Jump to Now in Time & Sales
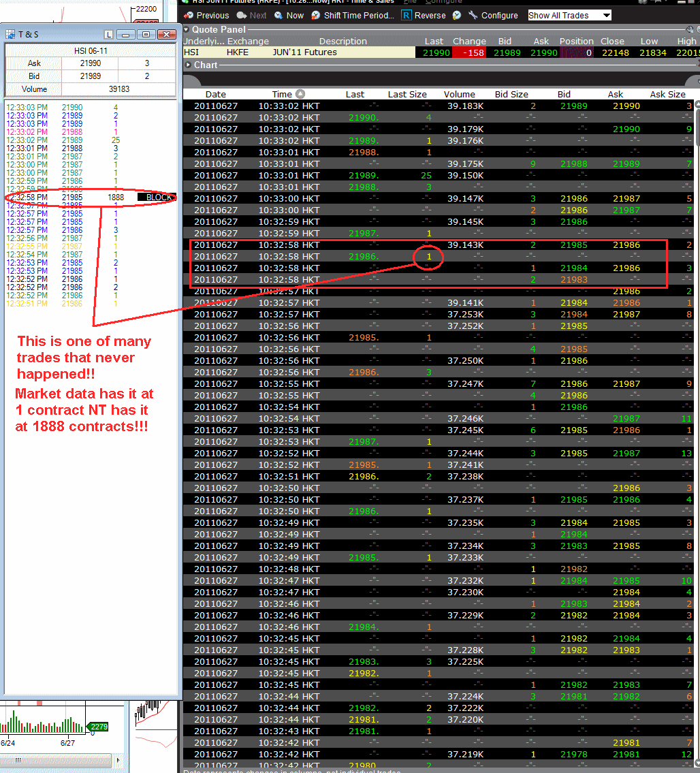The height and width of the screenshot is (773, 700). 289,15
